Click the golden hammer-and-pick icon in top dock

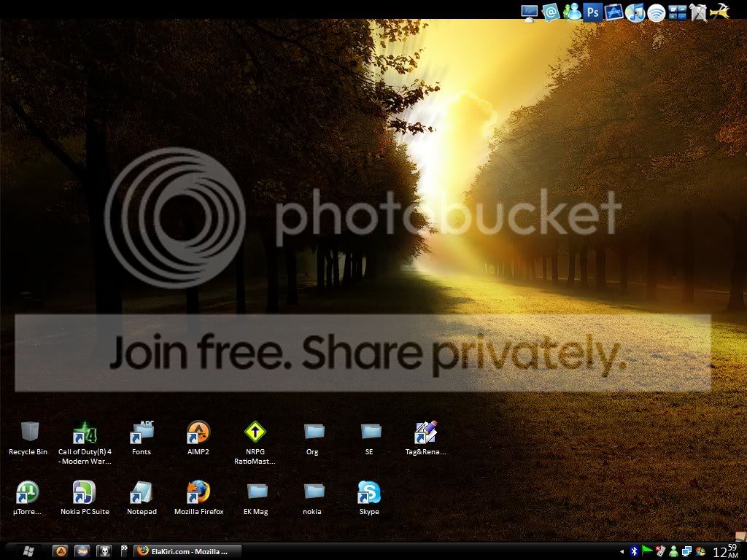point(719,12)
